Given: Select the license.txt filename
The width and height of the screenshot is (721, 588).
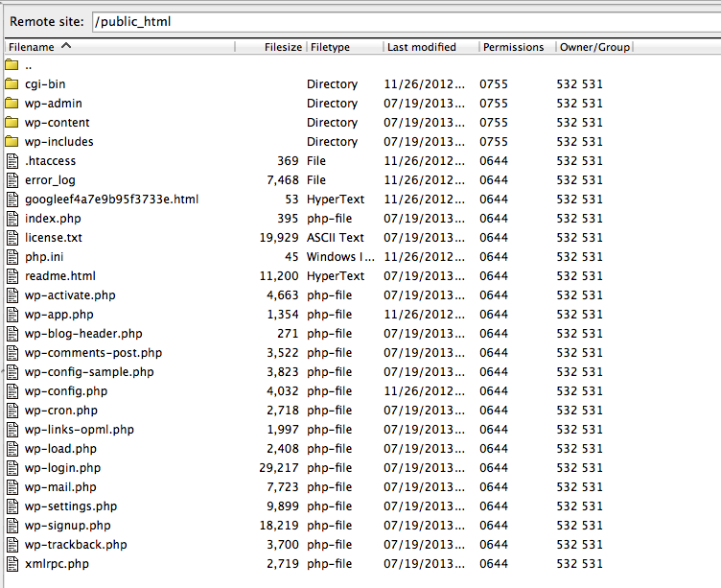Looking at the screenshot, I should [x=54, y=238].
